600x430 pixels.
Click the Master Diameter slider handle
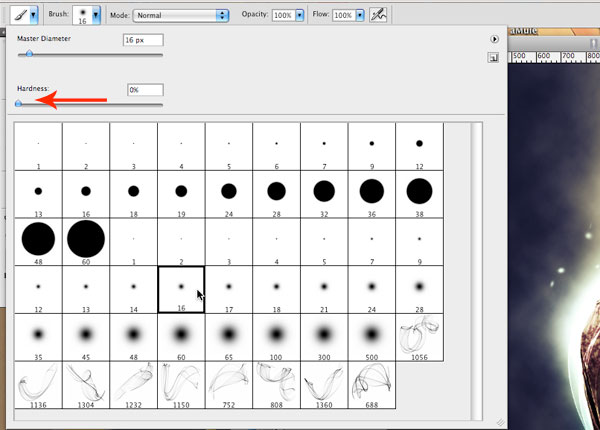point(29,54)
